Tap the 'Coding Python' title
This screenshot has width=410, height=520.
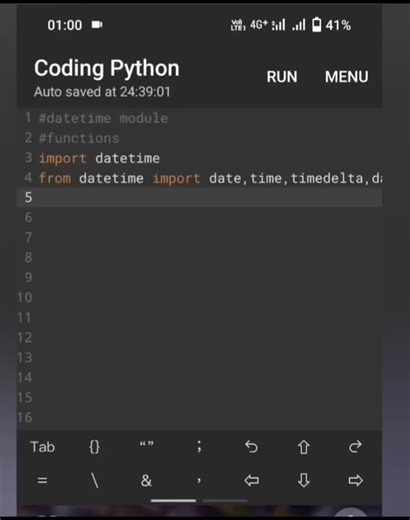coord(107,69)
